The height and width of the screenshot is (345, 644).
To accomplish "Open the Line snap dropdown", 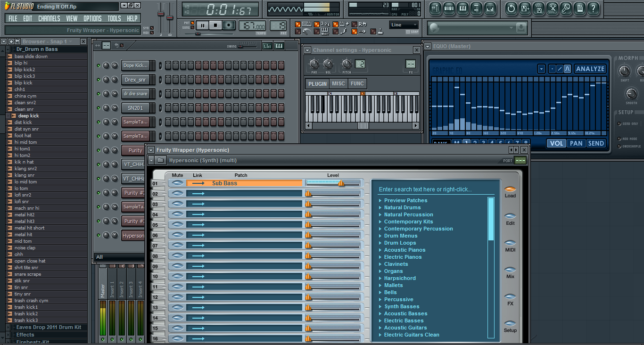I will click(x=404, y=25).
